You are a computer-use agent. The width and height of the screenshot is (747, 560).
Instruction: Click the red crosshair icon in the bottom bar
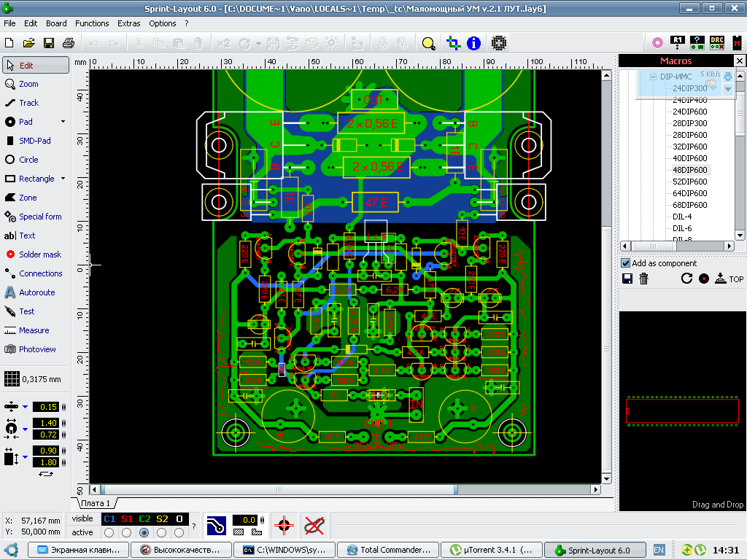click(284, 525)
